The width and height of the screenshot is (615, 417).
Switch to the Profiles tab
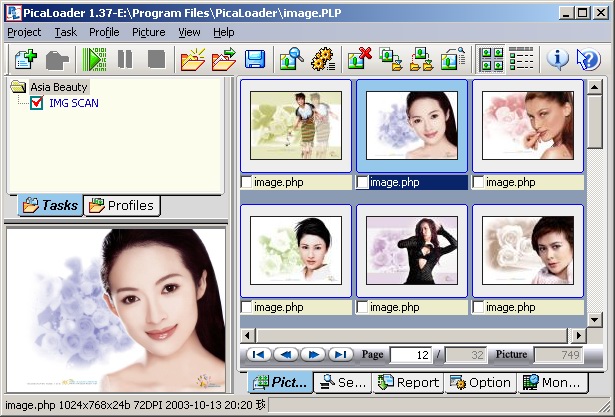(121, 206)
